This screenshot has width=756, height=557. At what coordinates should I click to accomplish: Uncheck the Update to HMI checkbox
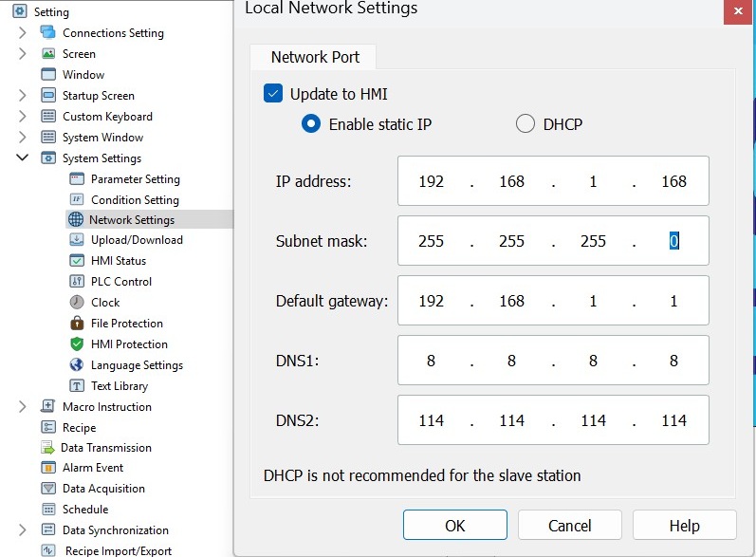[x=273, y=94]
